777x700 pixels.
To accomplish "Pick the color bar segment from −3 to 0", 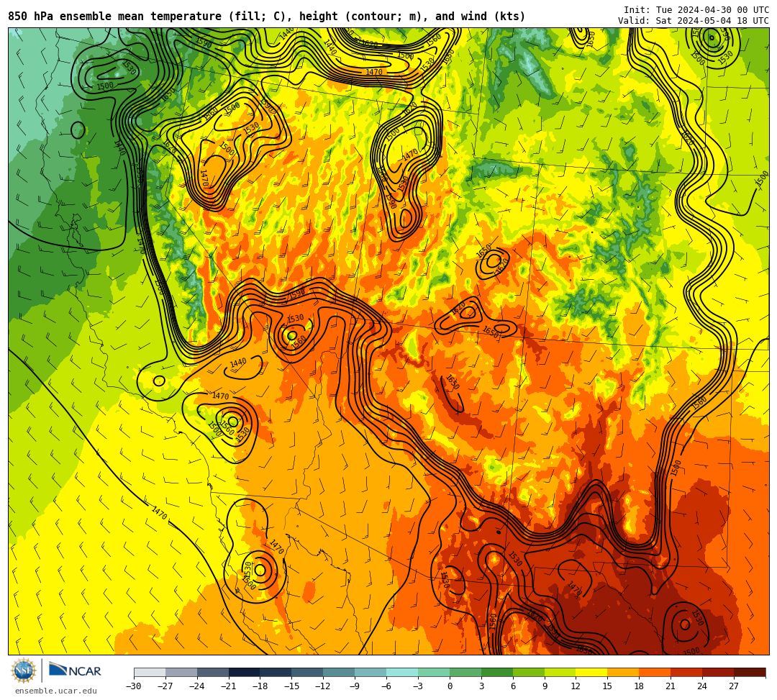I will pyautogui.click(x=434, y=672).
